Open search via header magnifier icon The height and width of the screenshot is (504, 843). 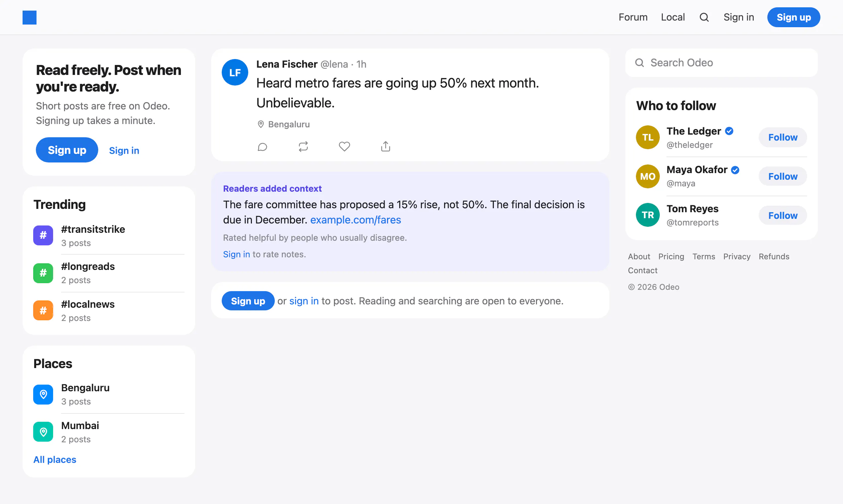tap(704, 17)
